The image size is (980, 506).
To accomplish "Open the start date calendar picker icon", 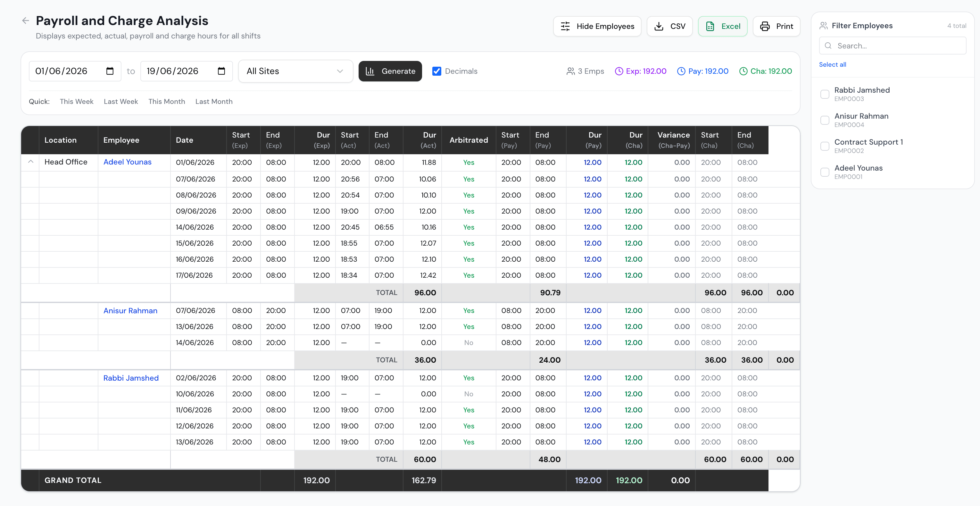I will 110,71.
